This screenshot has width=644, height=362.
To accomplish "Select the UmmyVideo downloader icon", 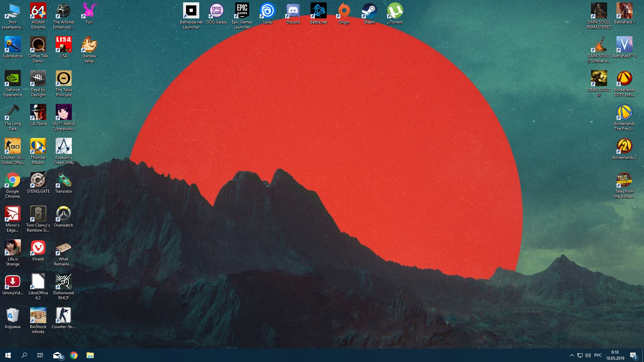I will pyautogui.click(x=12, y=285).
